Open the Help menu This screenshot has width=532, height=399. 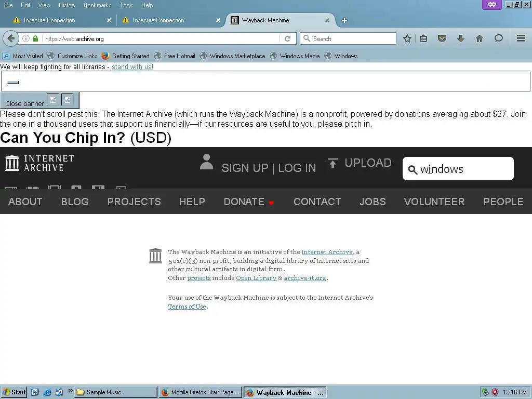pyautogui.click(x=147, y=5)
